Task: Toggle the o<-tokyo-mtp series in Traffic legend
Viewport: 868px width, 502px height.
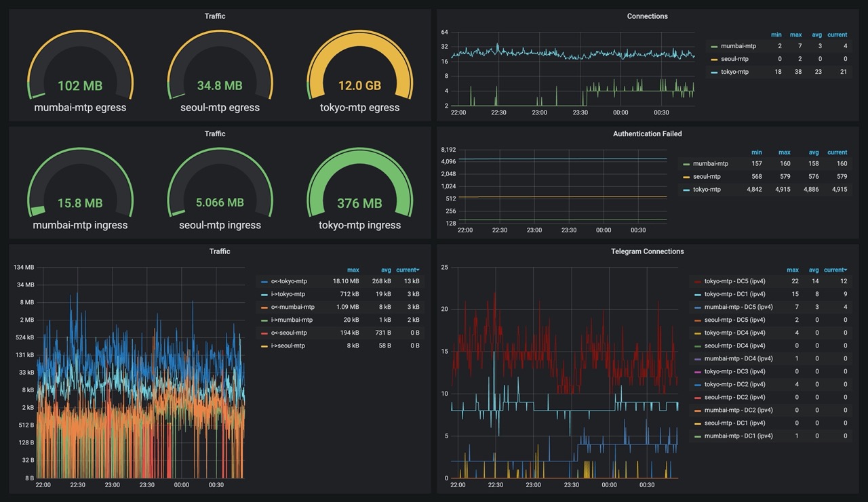Action: [x=289, y=281]
